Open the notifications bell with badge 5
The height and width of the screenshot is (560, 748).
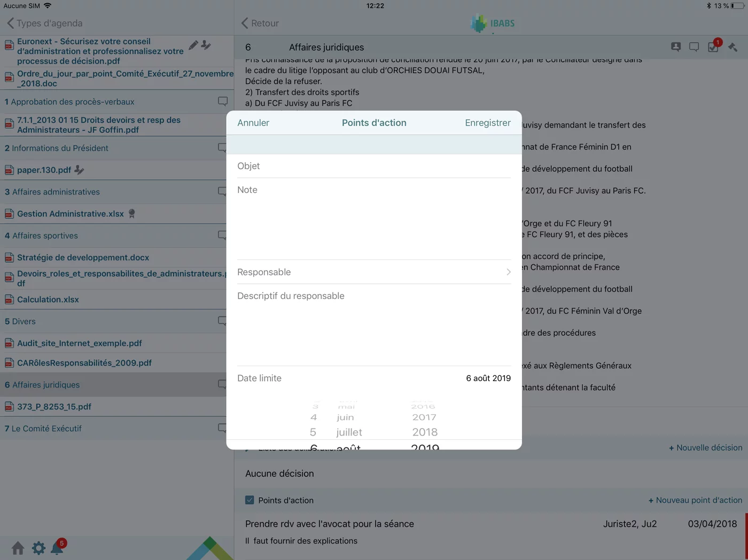point(57,547)
